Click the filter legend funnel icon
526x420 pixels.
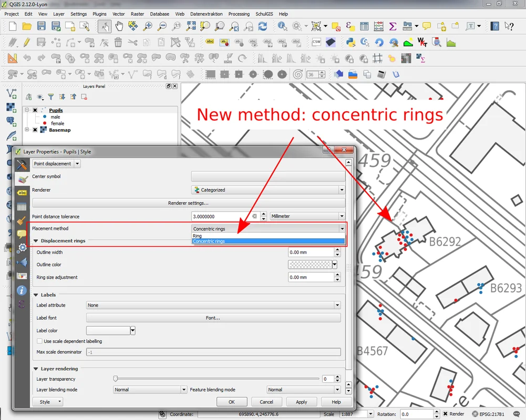[51, 97]
